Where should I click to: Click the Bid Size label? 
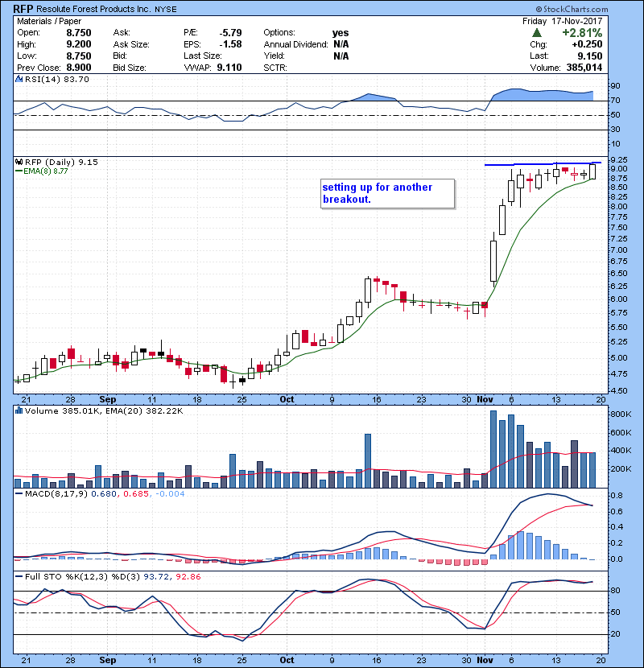pyautogui.click(x=129, y=68)
